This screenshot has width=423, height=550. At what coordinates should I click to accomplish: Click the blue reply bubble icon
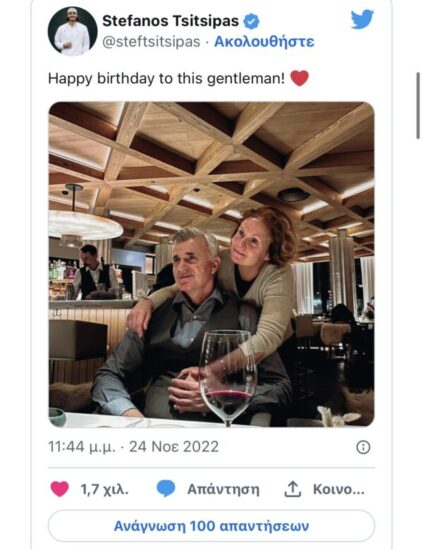pyautogui.click(x=166, y=489)
